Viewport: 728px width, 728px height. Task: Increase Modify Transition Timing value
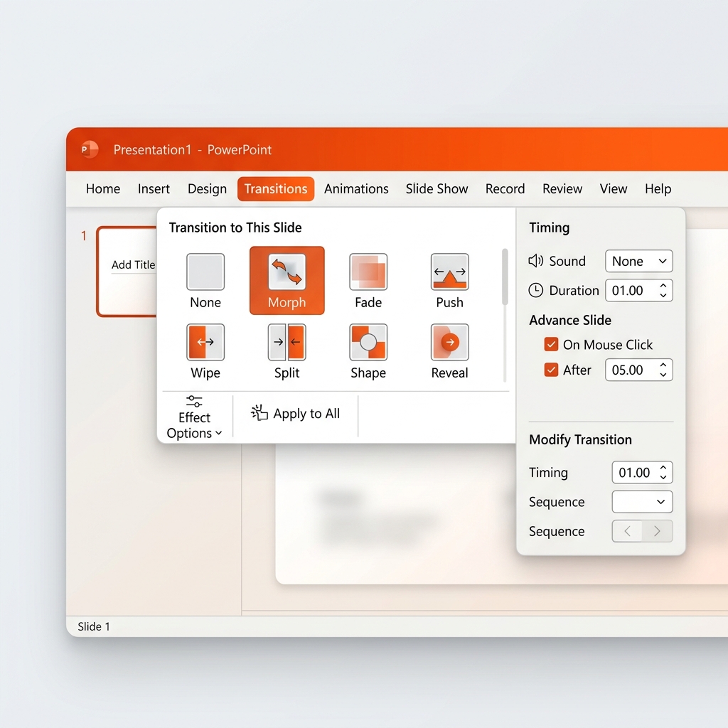663,468
